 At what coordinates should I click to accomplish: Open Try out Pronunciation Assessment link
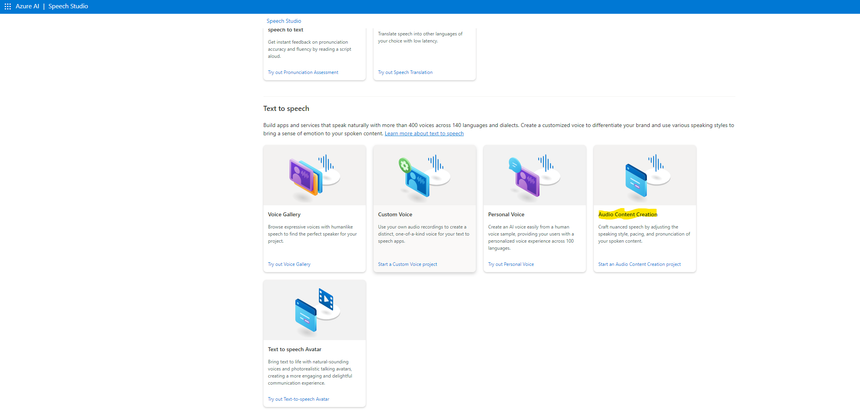click(303, 72)
